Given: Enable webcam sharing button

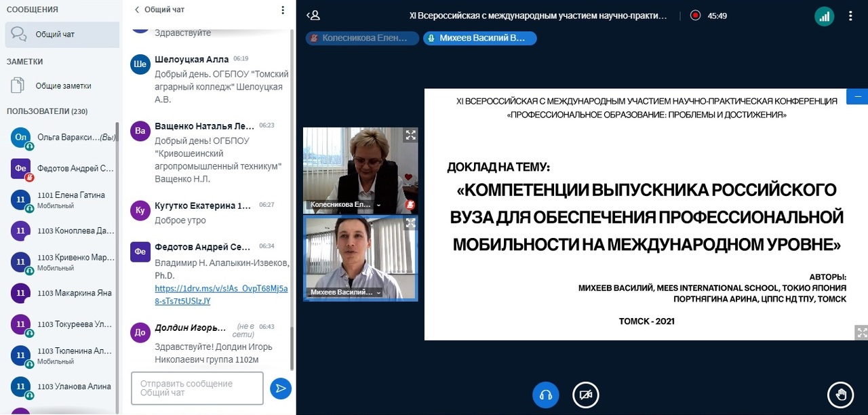Looking at the screenshot, I should click(x=586, y=394).
